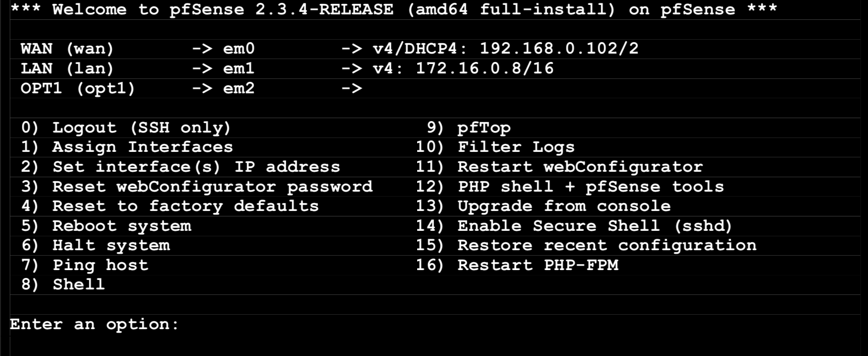
Task: Click the Restart PHP-FPM entry
Action: pyautogui.click(x=517, y=265)
